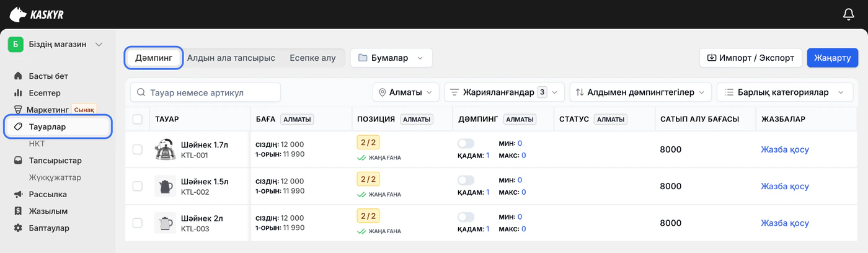Click the Жаңарту button

pos(833,58)
